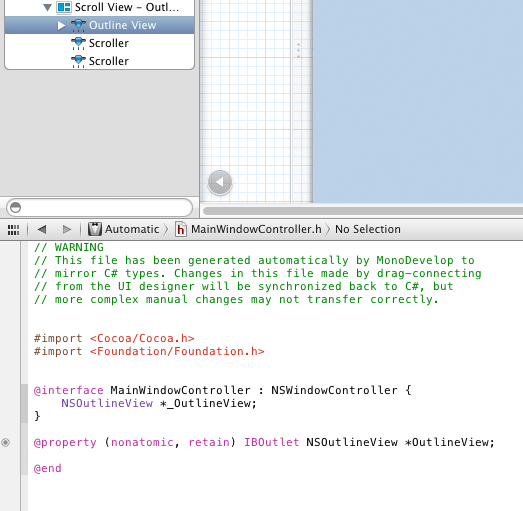Viewport: 523px width, 511px height.
Task: Click the round hide-outline arrow button on canvas
Action: tap(220, 182)
